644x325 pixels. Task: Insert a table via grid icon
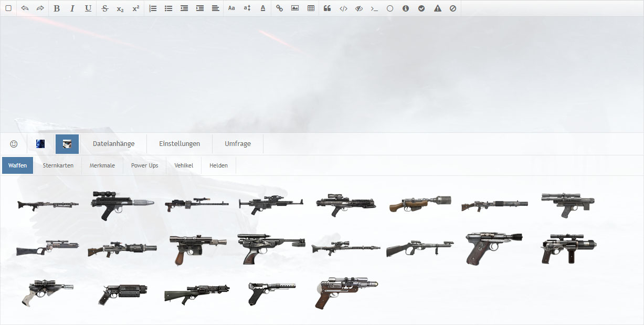pos(311,8)
